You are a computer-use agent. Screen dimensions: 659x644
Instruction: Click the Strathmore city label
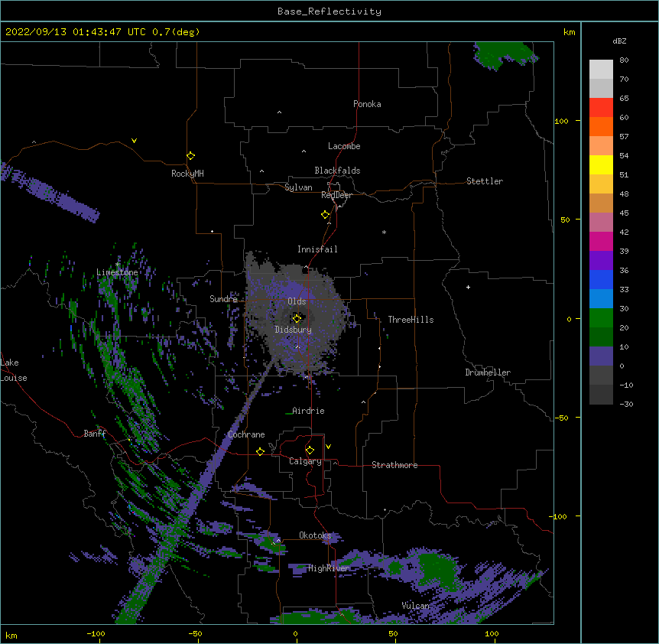pyautogui.click(x=394, y=465)
